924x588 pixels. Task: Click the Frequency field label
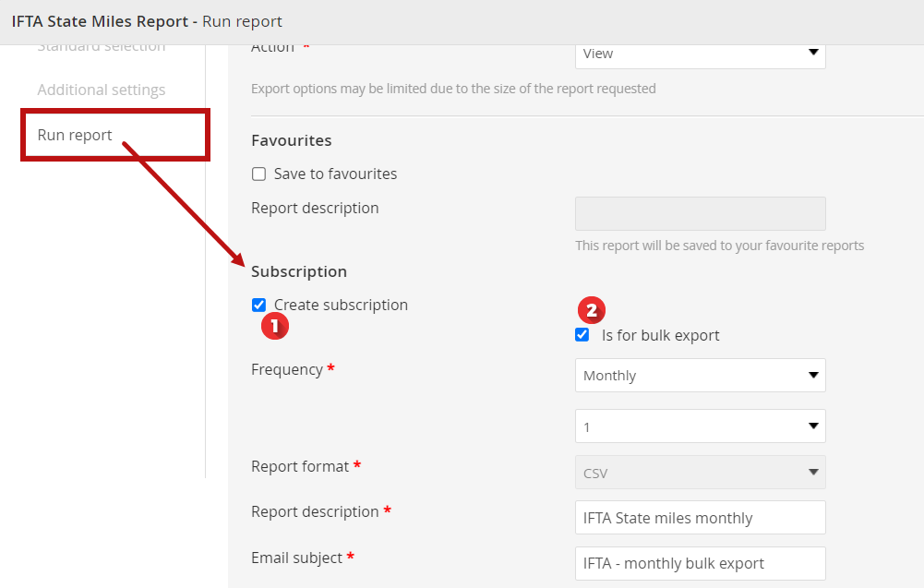tap(287, 369)
